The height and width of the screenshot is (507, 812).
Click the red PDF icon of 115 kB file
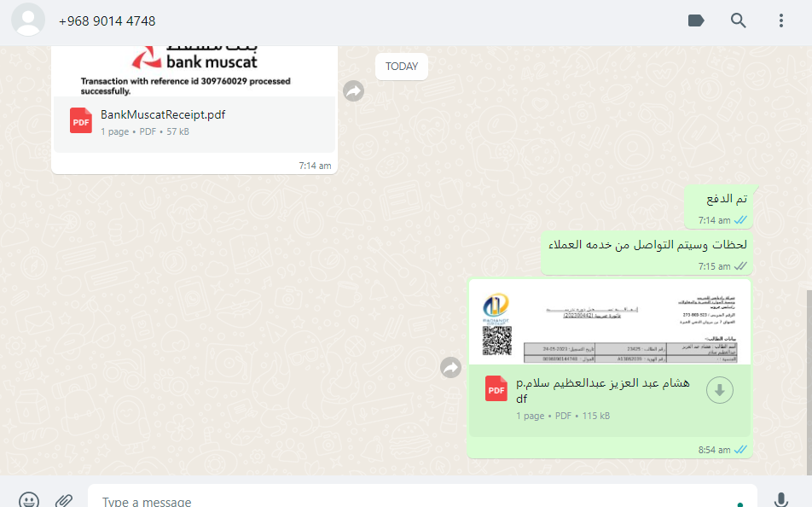click(x=496, y=389)
